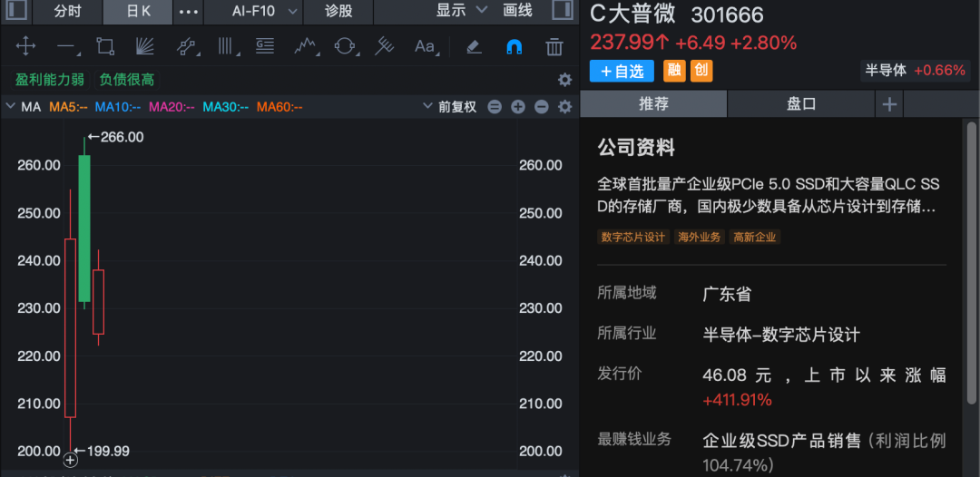Toggle the right sidebar panel
This screenshot has width=980, height=477.
[562, 11]
